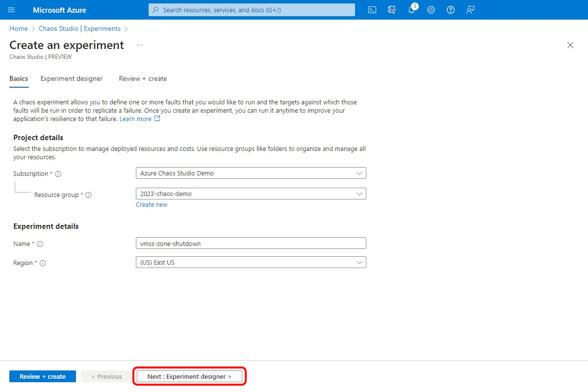This screenshot has height=392, width=588.
Task: Click the Project details heading
Action: 38,138
